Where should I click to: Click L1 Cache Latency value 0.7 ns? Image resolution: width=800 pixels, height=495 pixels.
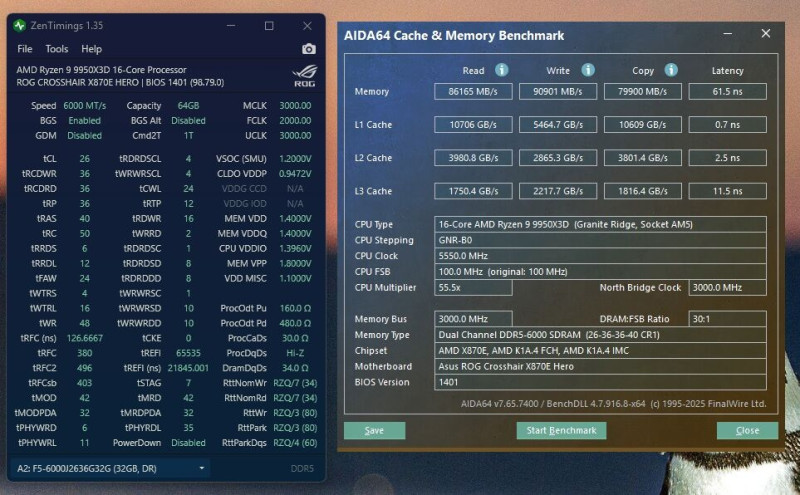[728, 125]
